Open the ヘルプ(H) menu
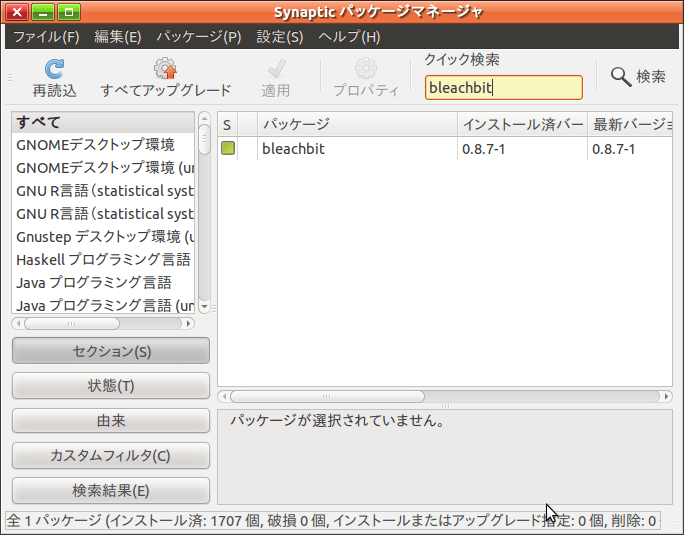684x535 pixels. pos(349,37)
